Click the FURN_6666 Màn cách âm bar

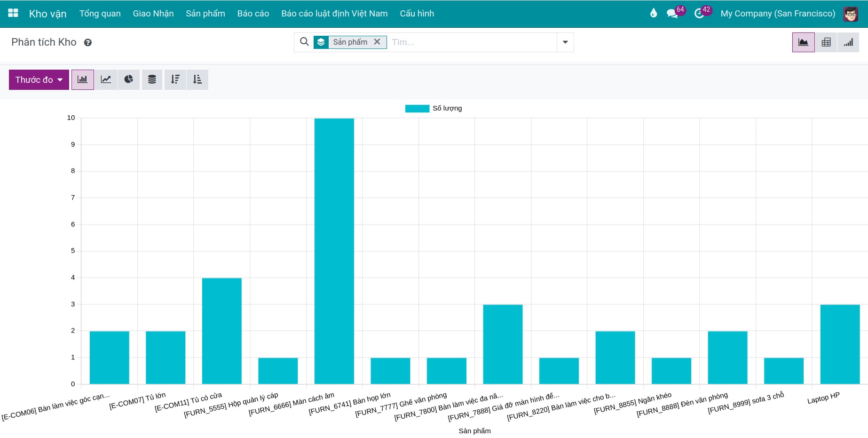pos(334,251)
